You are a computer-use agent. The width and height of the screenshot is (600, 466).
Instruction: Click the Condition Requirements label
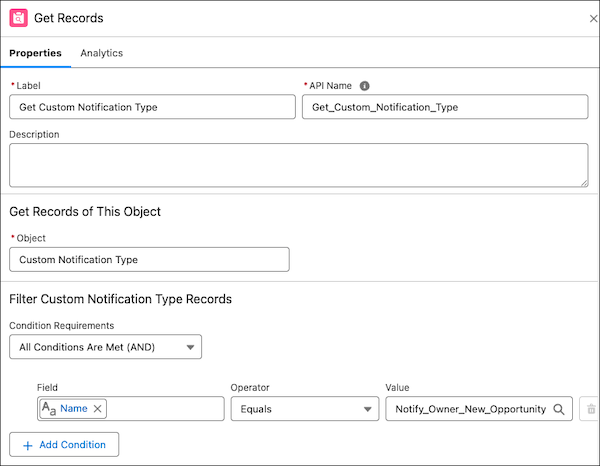(x=62, y=326)
